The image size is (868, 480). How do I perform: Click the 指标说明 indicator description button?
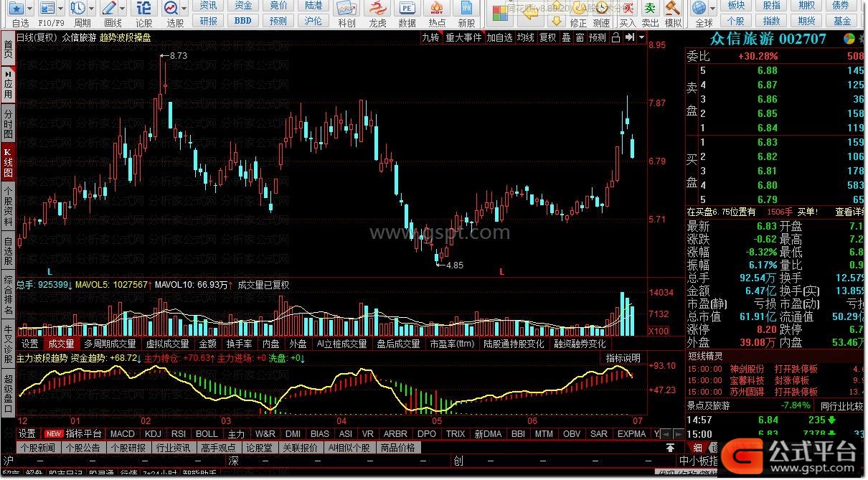point(623,357)
